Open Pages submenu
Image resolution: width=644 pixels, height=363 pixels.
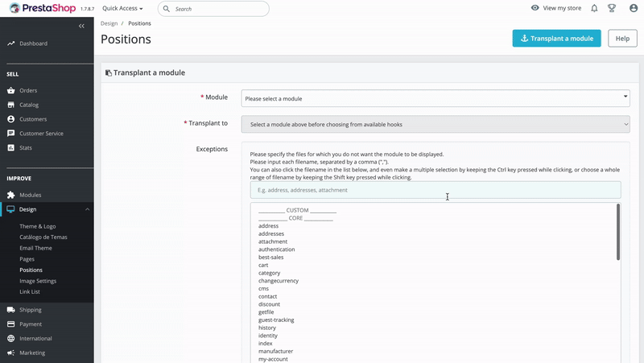(27, 259)
